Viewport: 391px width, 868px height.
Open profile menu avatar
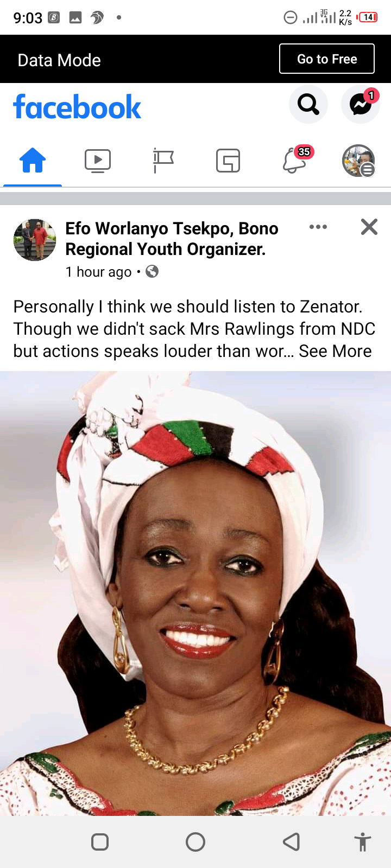tap(358, 161)
